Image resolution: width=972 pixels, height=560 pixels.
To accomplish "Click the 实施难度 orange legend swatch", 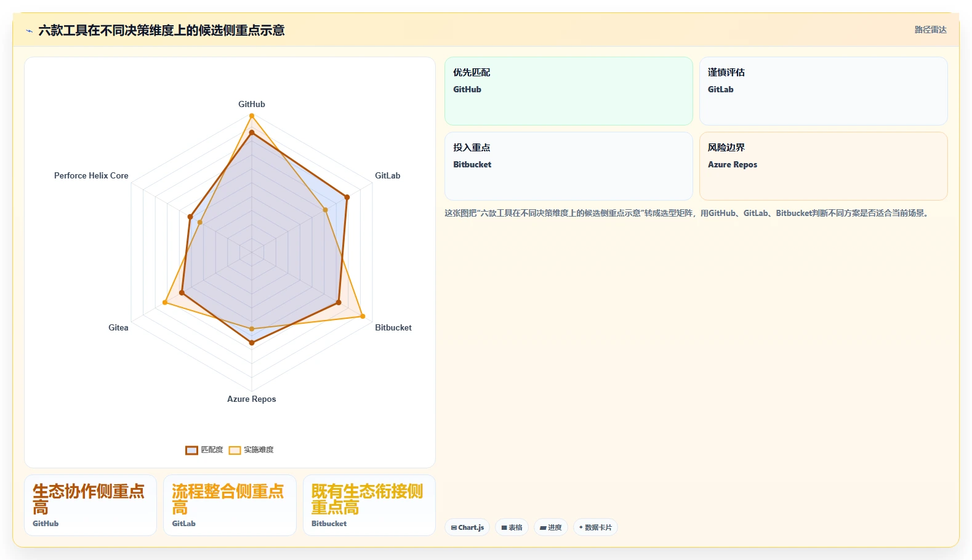I will pyautogui.click(x=235, y=450).
